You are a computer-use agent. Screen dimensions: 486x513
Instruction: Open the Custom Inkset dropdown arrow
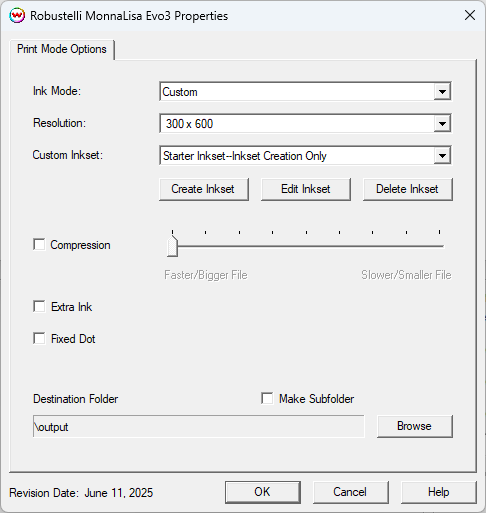pyautogui.click(x=442, y=156)
